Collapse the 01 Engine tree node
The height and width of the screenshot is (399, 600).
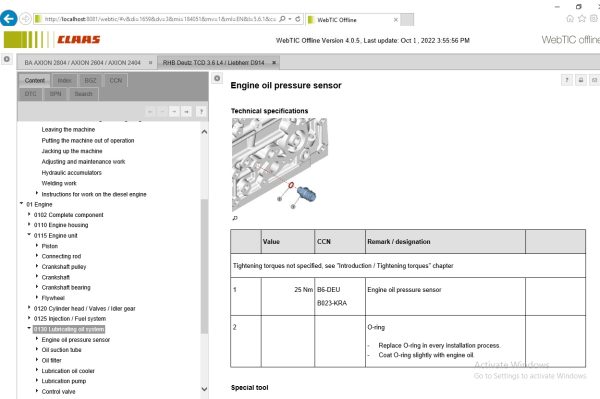pos(21,204)
